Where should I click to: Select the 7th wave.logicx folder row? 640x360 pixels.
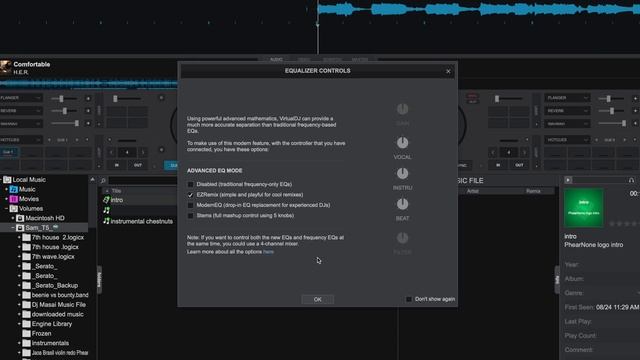[53, 257]
